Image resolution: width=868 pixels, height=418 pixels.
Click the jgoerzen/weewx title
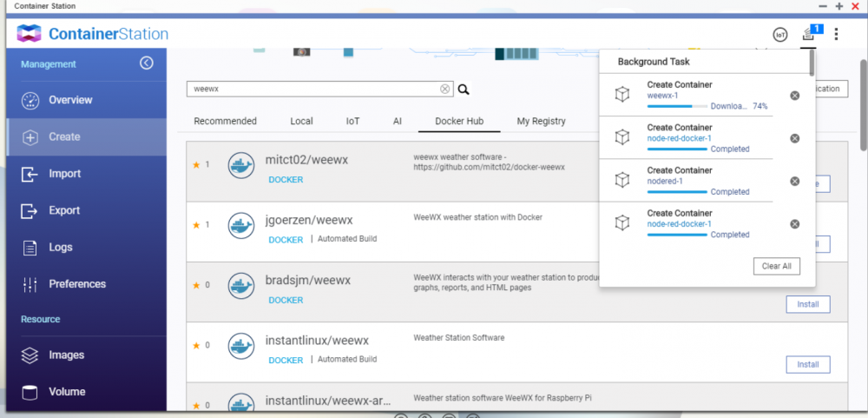(309, 220)
